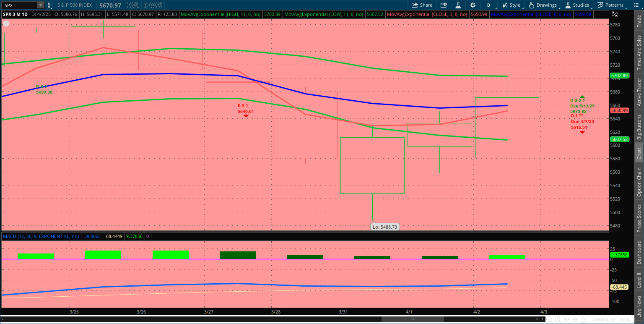Click the Share button
This screenshot has width=644, height=324.
422,5
